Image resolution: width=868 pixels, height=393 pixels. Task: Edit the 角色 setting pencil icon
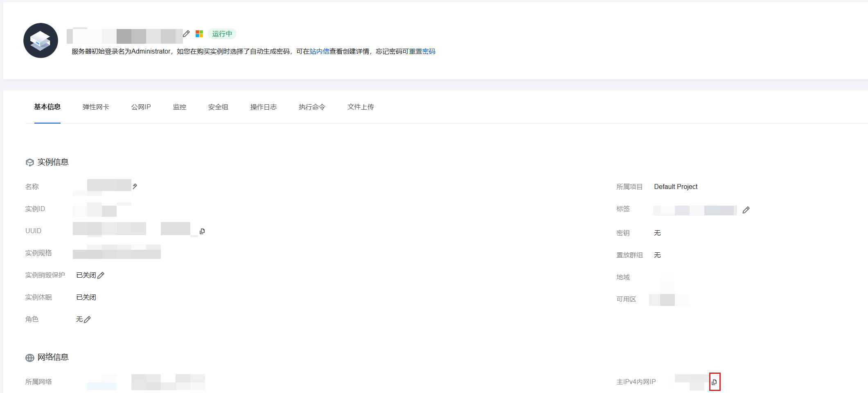pos(87,319)
